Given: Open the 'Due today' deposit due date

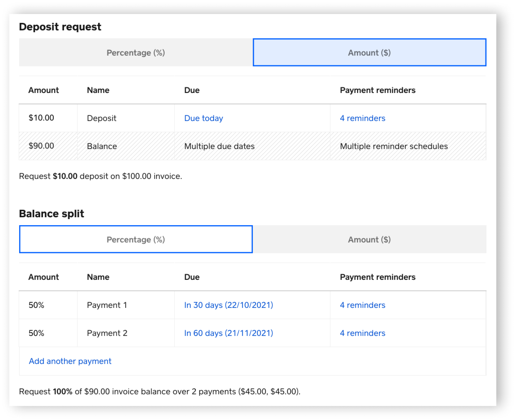Looking at the screenshot, I should pos(204,118).
